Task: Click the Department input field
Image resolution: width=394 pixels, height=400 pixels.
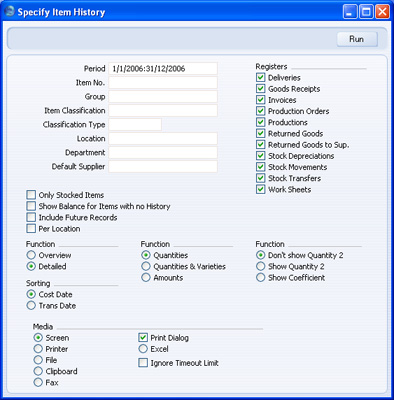Action: point(163,153)
